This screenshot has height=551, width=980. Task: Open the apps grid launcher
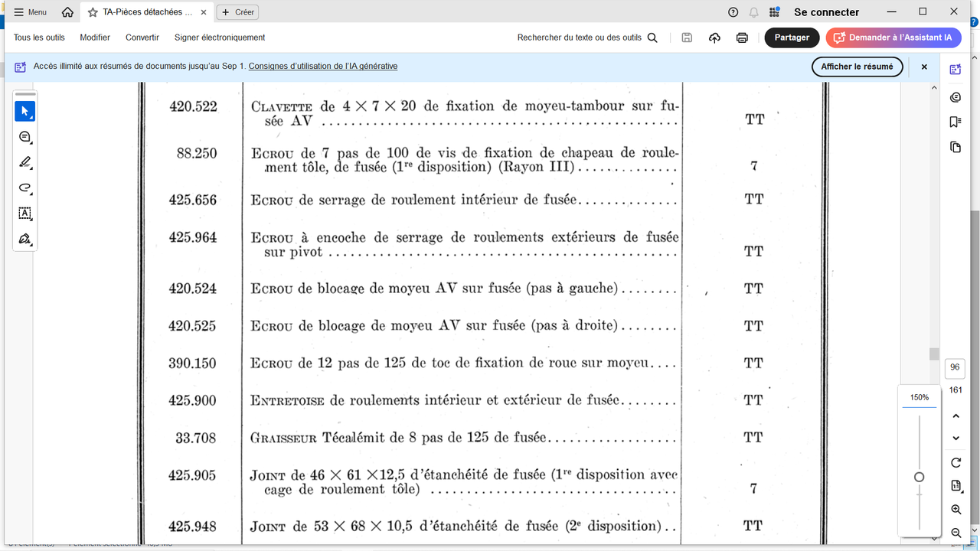tap(775, 12)
